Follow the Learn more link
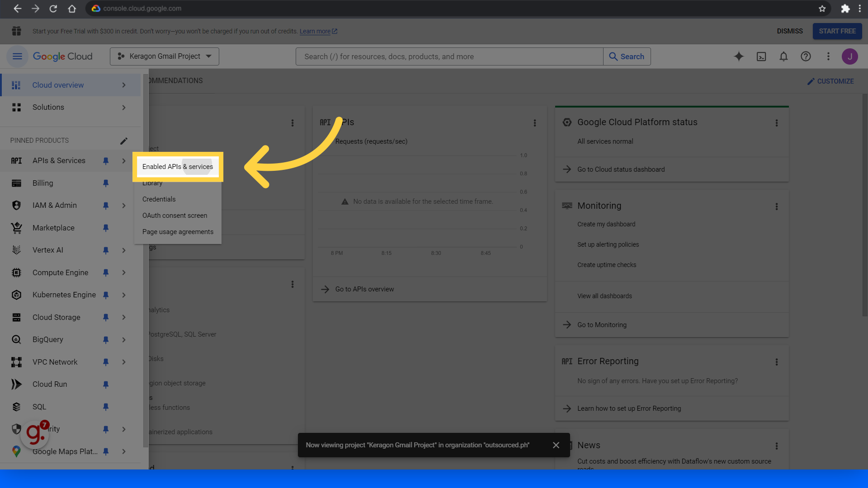 tap(318, 31)
